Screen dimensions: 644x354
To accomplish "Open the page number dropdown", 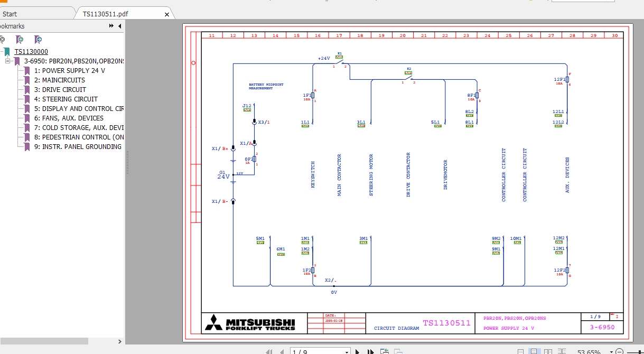I will tap(346, 350).
